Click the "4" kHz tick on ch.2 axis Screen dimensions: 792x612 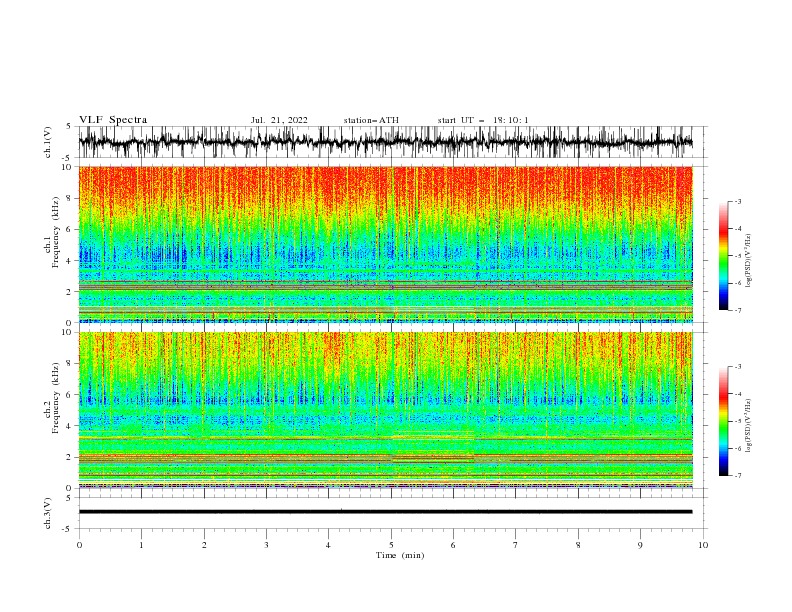click(x=70, y=426)
